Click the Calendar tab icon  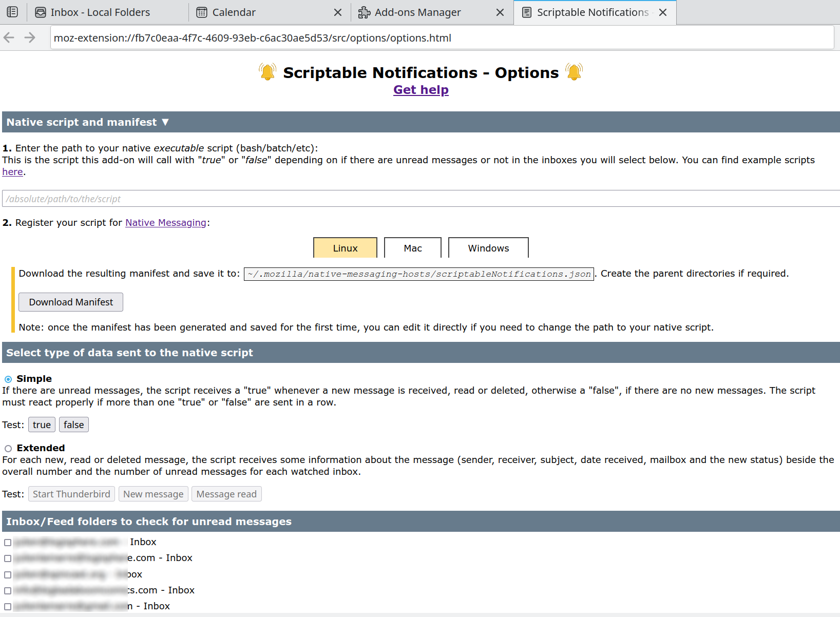point(202,12)
